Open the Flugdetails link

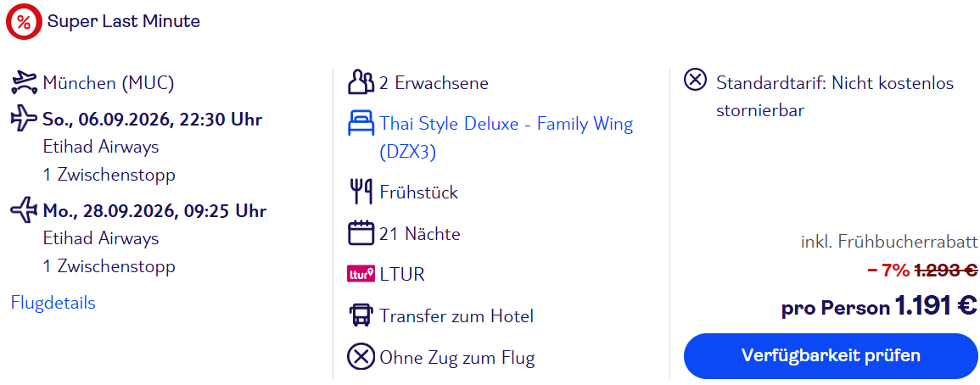click(53, 303)
